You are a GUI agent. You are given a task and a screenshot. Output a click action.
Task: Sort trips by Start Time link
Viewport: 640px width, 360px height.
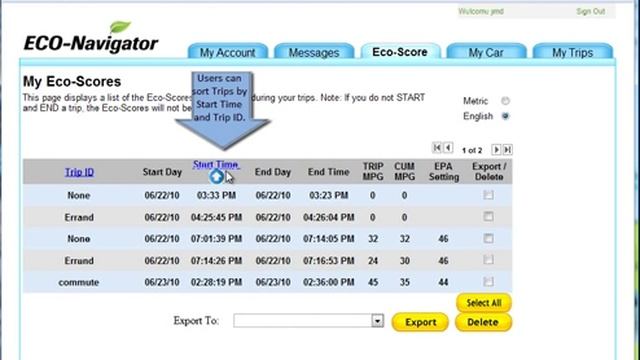coord(216,164)
